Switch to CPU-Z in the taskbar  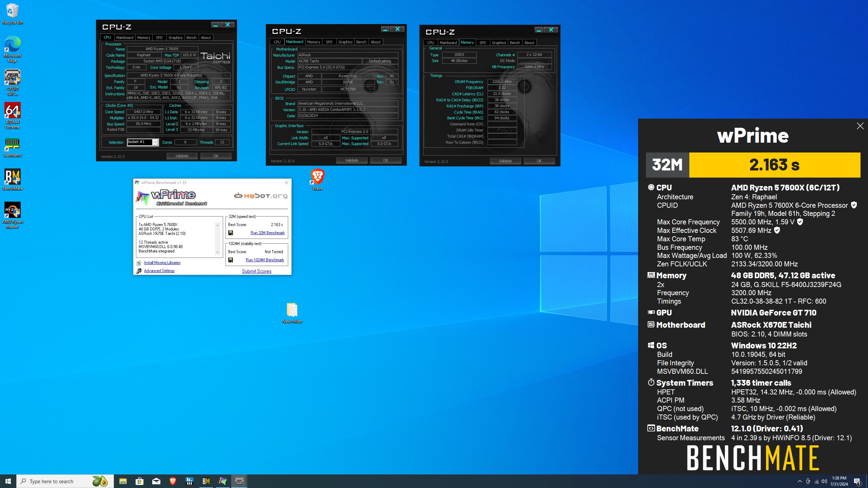coord(239,481)
